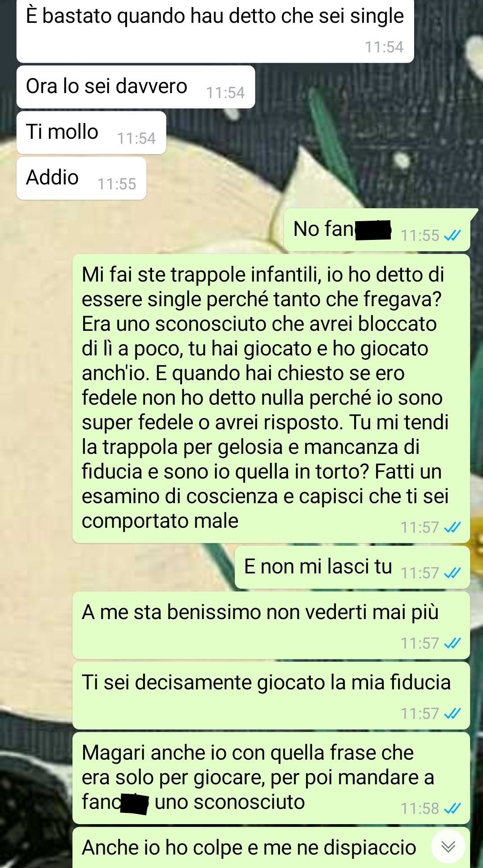
Task: Tap the 'E non mi lasci tu' bubble
Action: (x=352, y=567)
